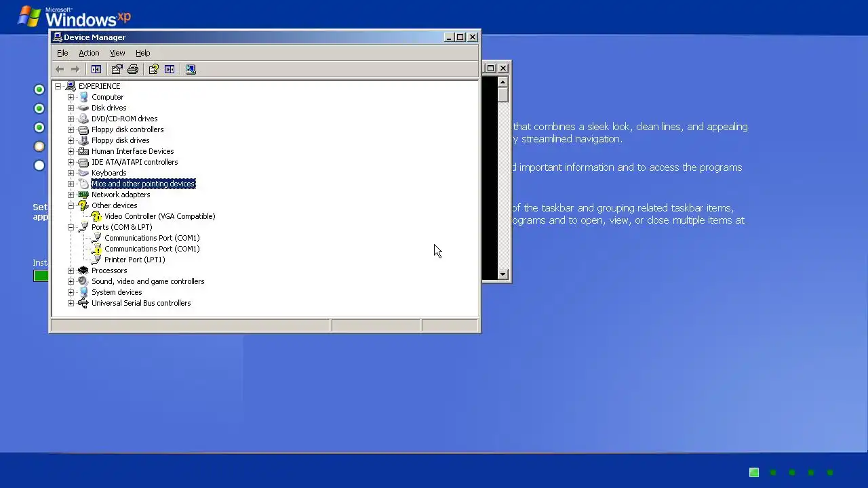Click the Sound, video and game controllers icon
Image resolution: width=868 pixels, height=488 pixels.
pos(83,281)
